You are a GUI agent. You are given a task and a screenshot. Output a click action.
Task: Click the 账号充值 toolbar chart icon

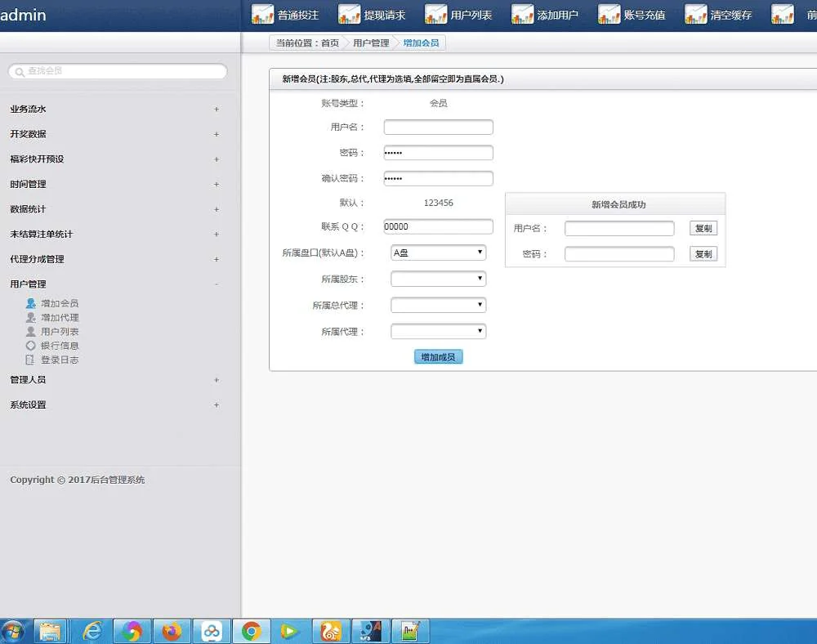click(x=609, y=15)
